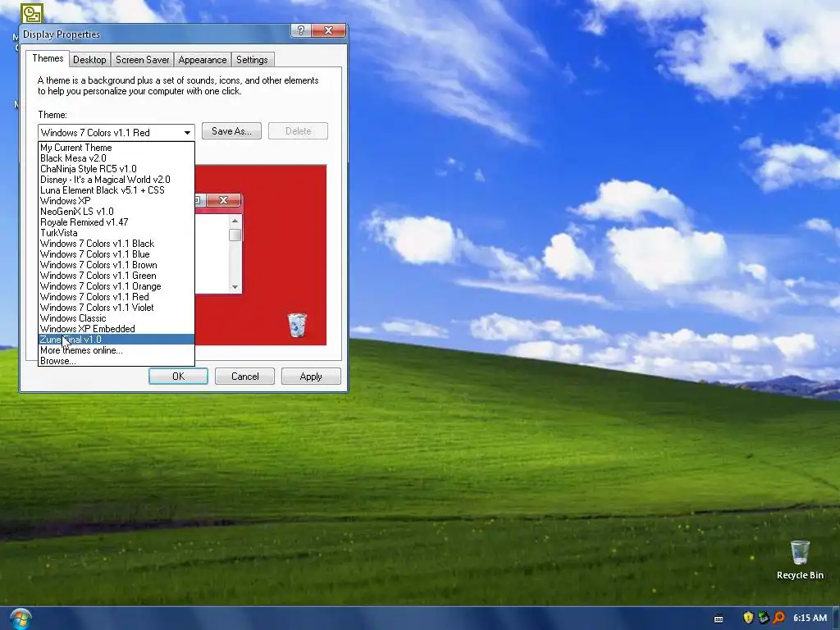
Task: Pick Disney - It's a Magical World v2.0
Action: click(116, 180)
